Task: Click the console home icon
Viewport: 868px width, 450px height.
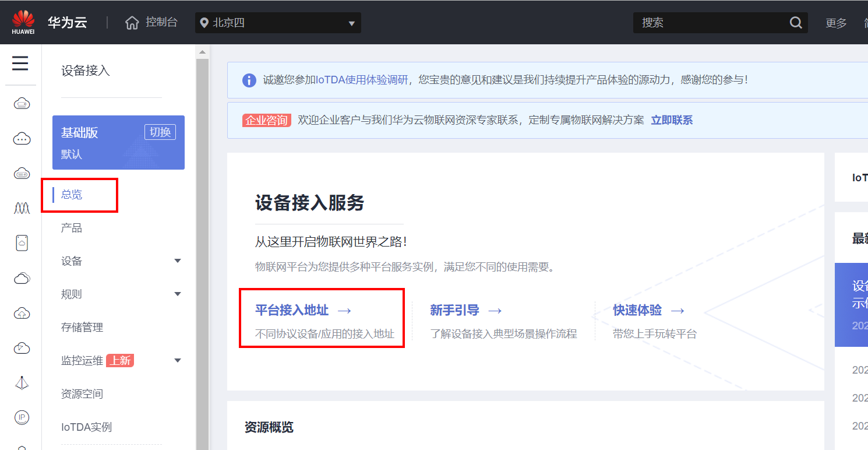Action: pos(132,23)
